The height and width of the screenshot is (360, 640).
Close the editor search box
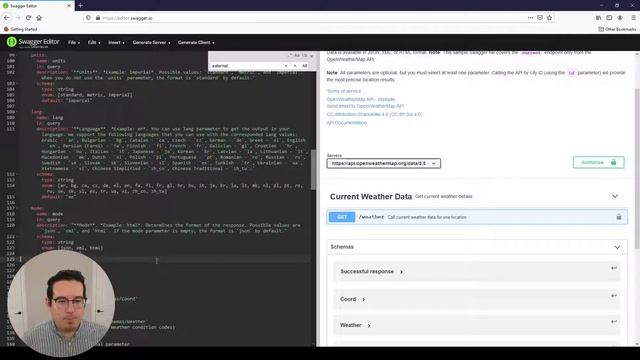pyautogui.click(x=312, y=56)
